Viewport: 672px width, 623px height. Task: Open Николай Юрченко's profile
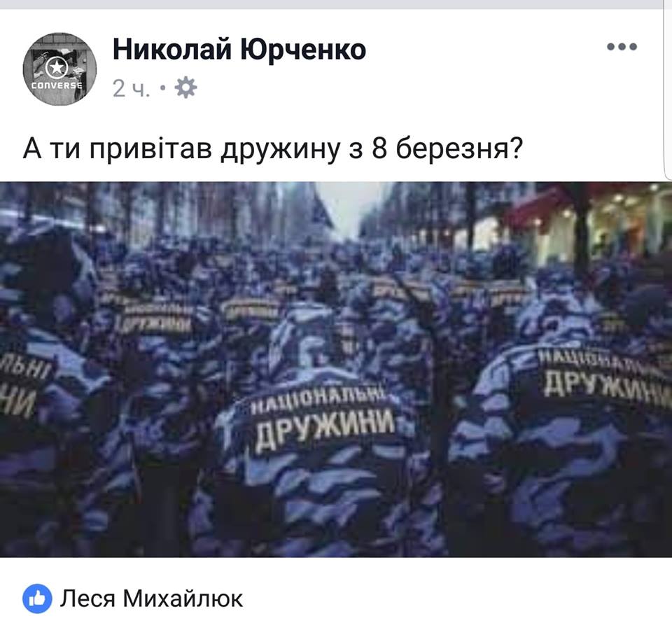[239, 49]
